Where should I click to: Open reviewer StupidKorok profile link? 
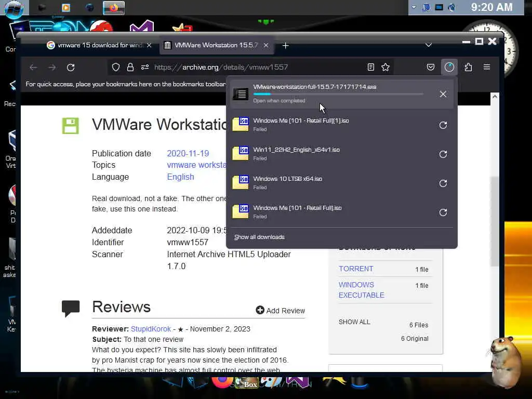pyautogui.click(x=151, y=329)
